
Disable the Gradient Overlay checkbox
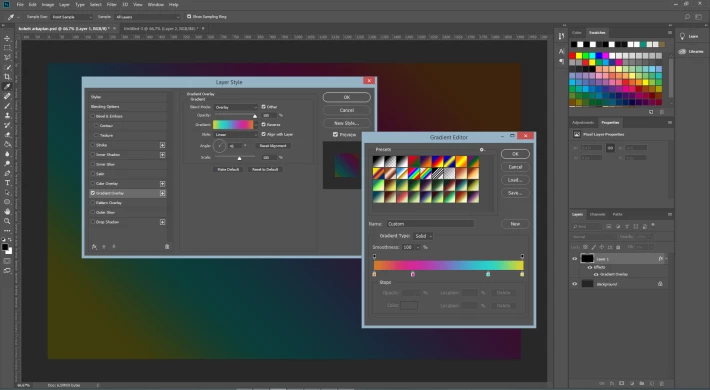coord(93,193)
